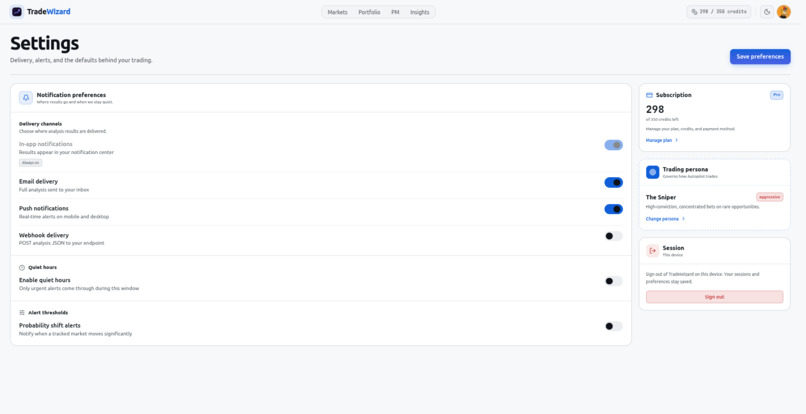Click the Manage plan chevron arrow

676,140
